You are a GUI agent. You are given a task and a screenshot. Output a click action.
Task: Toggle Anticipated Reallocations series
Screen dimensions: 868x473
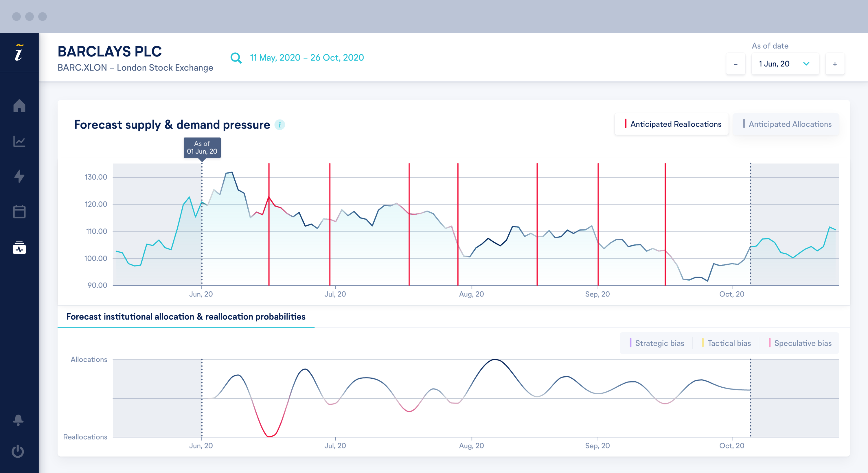point(672,124)
